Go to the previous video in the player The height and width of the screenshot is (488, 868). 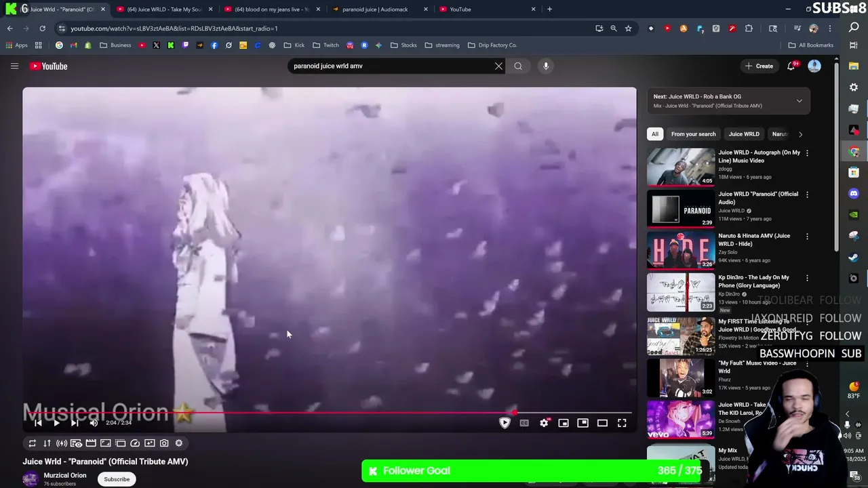click(x=38, y=423)
